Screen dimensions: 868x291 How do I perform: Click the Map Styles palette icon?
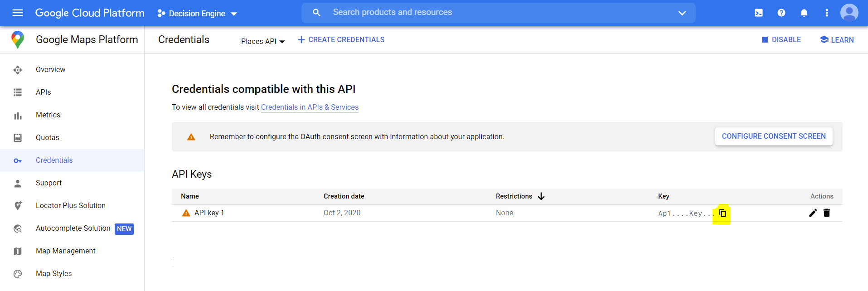tap(18, 274)
